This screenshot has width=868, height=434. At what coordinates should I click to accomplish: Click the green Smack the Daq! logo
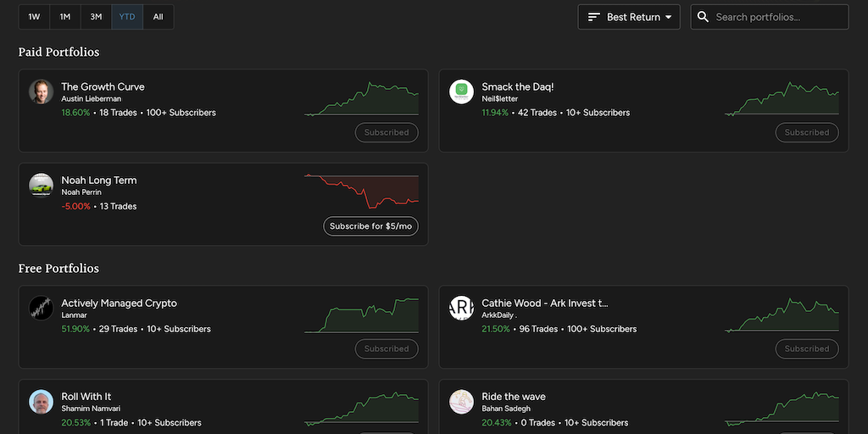(x=461, y=92)
